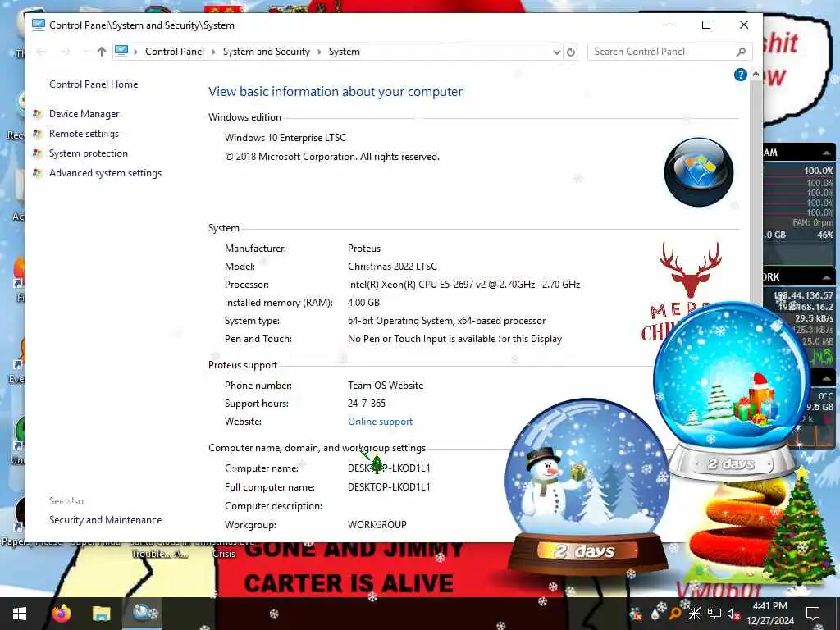This screenshot has width=840, height=630.
Task: Go up one level with the Up arrow
Action: [101, 52]
